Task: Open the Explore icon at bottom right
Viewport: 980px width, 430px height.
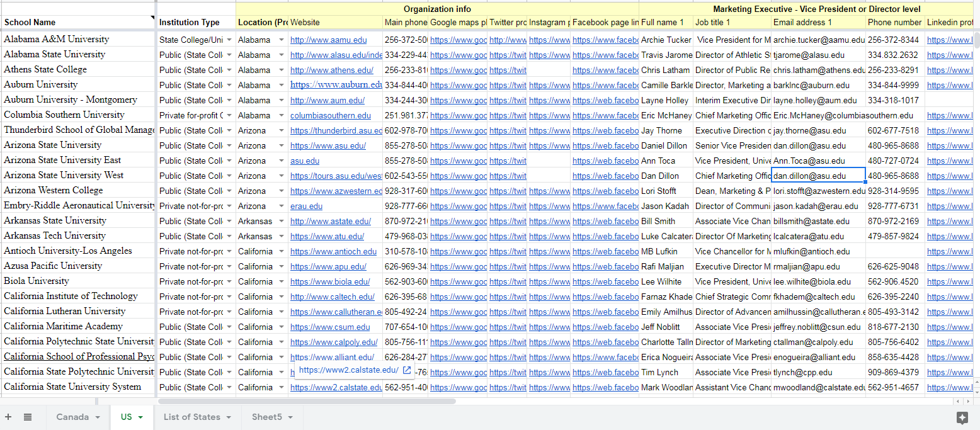Action: 962,417
